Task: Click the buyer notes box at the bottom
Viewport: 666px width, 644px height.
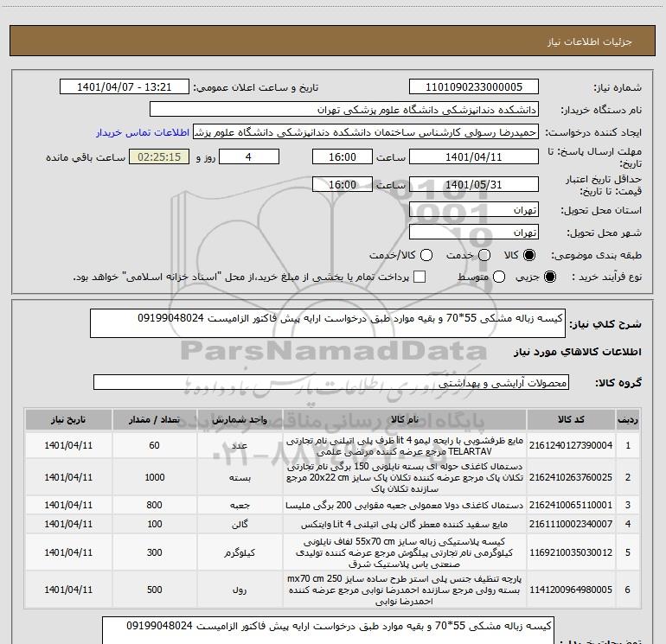Action: tap(329, 630)
